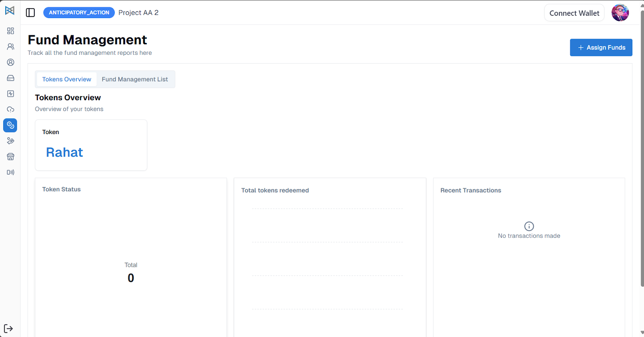
Task: Switch to the Tokens Overview tab
Action: [67, 79]
